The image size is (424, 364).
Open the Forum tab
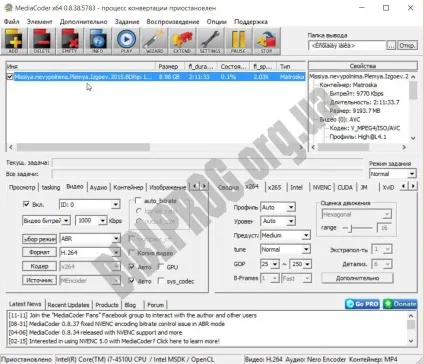(x=155, y=305)
